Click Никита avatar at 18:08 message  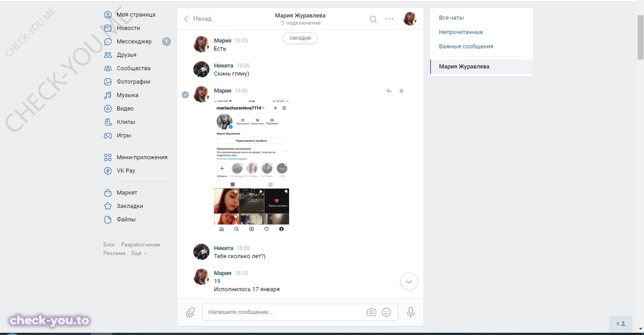(201, 252)
